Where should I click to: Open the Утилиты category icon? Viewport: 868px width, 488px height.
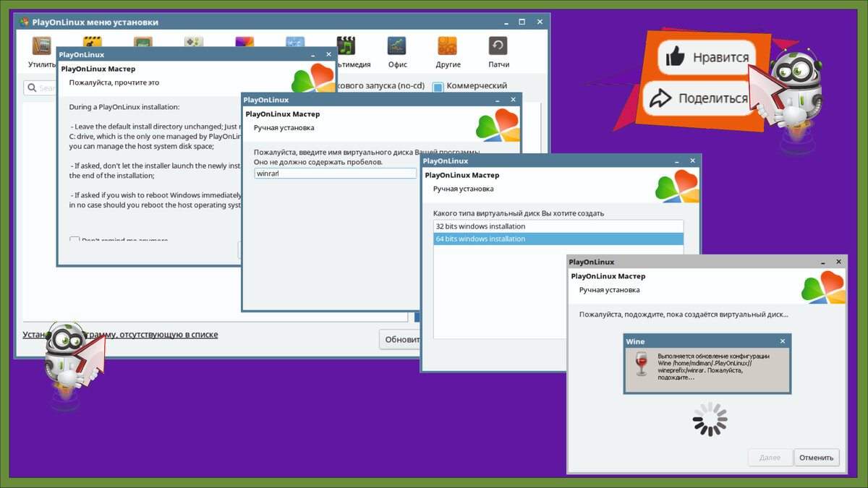click(41, 46)
